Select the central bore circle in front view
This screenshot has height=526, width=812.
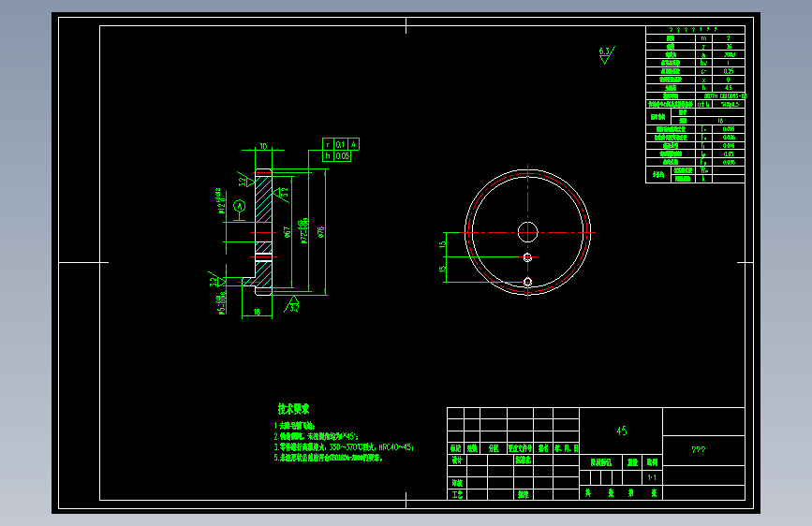pos(527,232)
